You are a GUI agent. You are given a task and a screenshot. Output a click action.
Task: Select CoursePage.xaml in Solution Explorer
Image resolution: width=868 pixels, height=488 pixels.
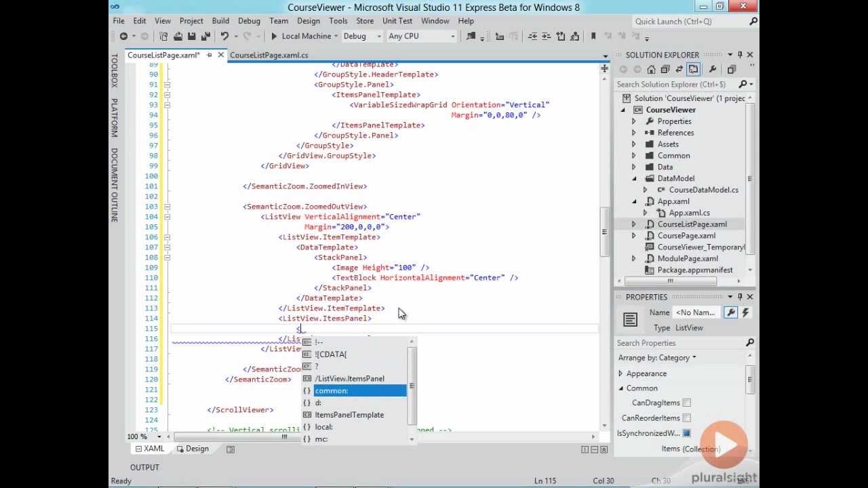(x=686, y=235)
